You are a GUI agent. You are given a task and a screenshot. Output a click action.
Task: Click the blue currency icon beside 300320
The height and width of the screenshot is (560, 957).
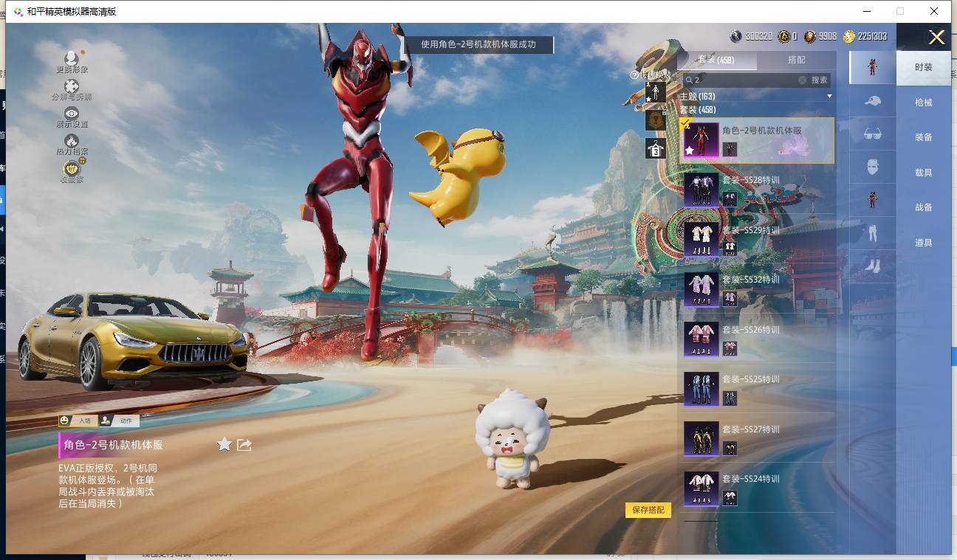pyautogui.click(x=735, y=36)
